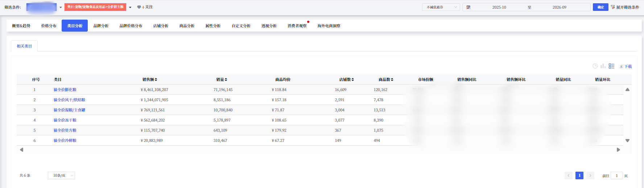Open the 价格分布 tab

coord(49,26)
